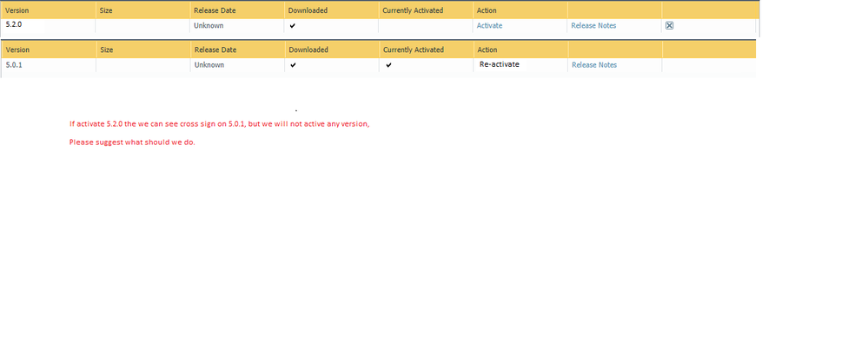Activate version 5.2.0
Viewport: 868px width, 364px height.
(x=489, y=25)
